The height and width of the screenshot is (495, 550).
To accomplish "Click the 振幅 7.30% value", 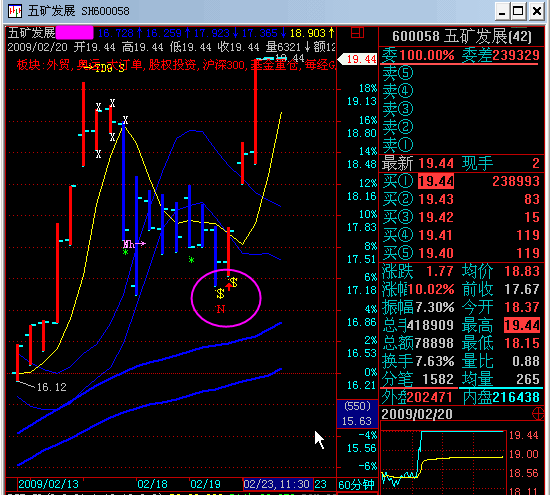I will pos(434,307).
